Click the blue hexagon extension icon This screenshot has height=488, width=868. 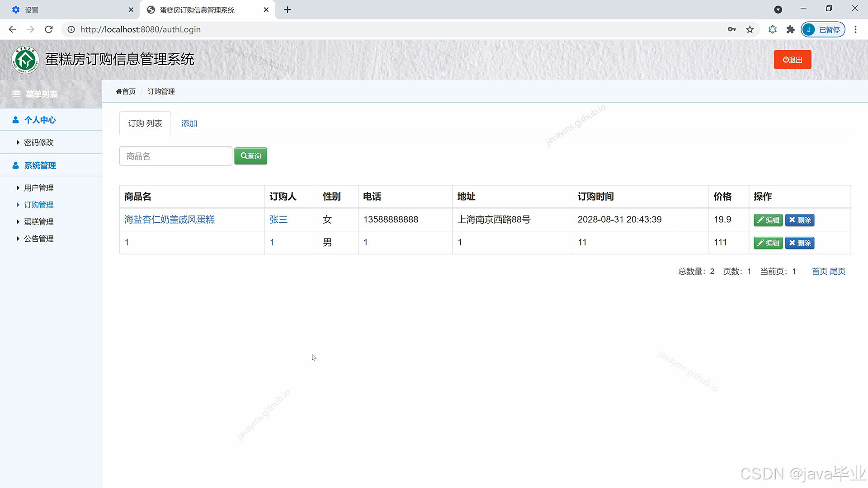tap(773, 29)
